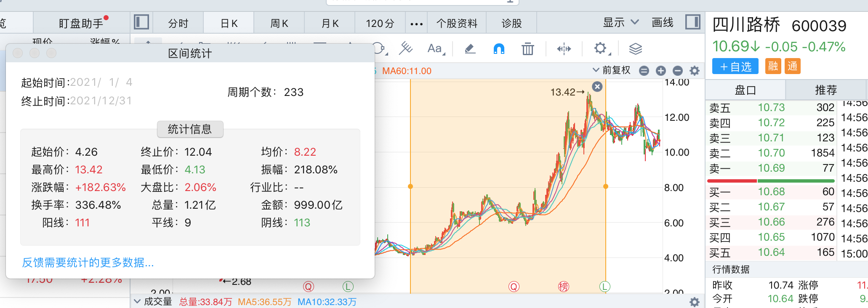
Task: Click the plus zoom-in chart icon
Action: [661, 71]
